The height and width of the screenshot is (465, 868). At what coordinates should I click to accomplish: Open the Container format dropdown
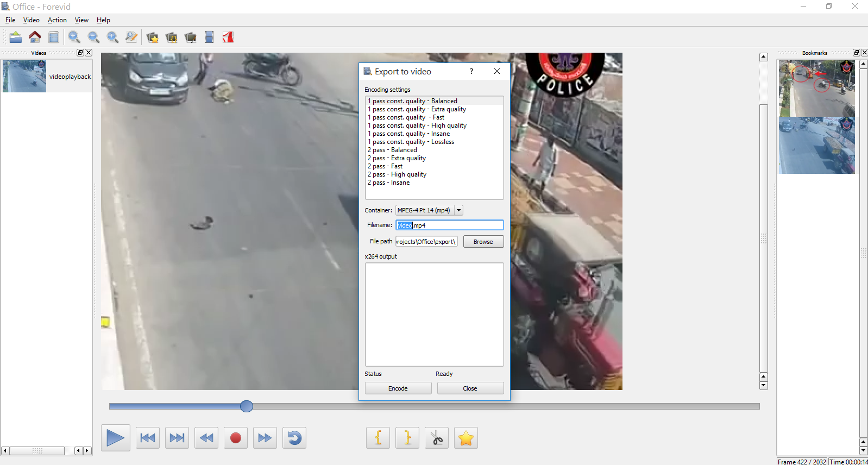coord(458,210)
